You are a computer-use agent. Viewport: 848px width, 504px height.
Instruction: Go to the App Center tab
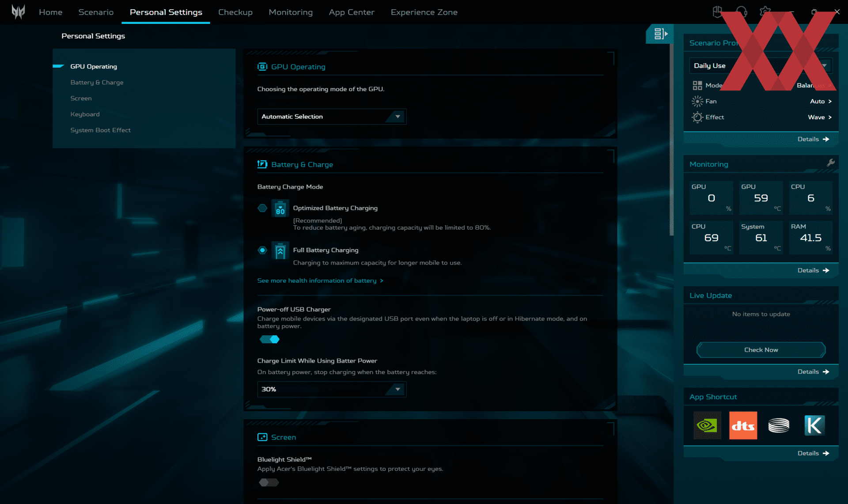[352, 12]
